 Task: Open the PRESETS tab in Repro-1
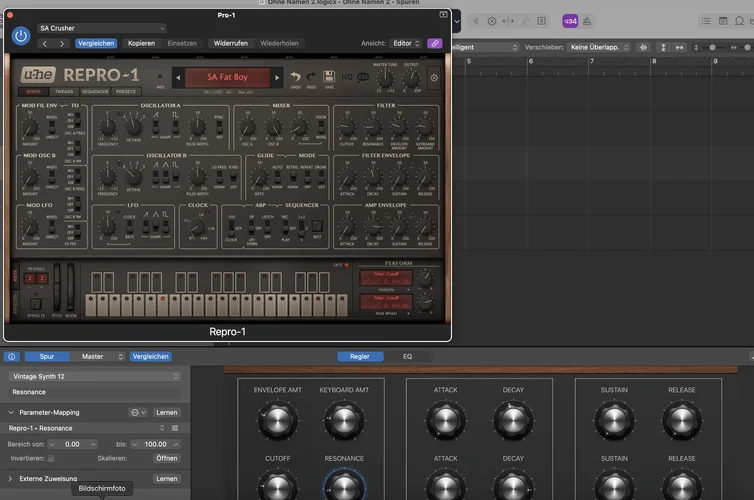(x=126, y=91)
